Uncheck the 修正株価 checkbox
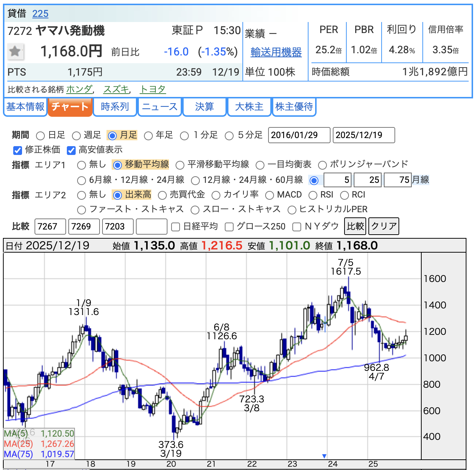 coord(18,150)
